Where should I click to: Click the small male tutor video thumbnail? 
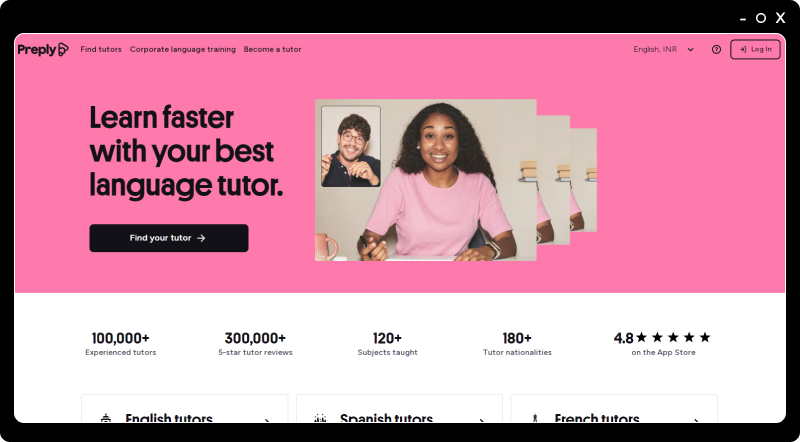[351, 146]
